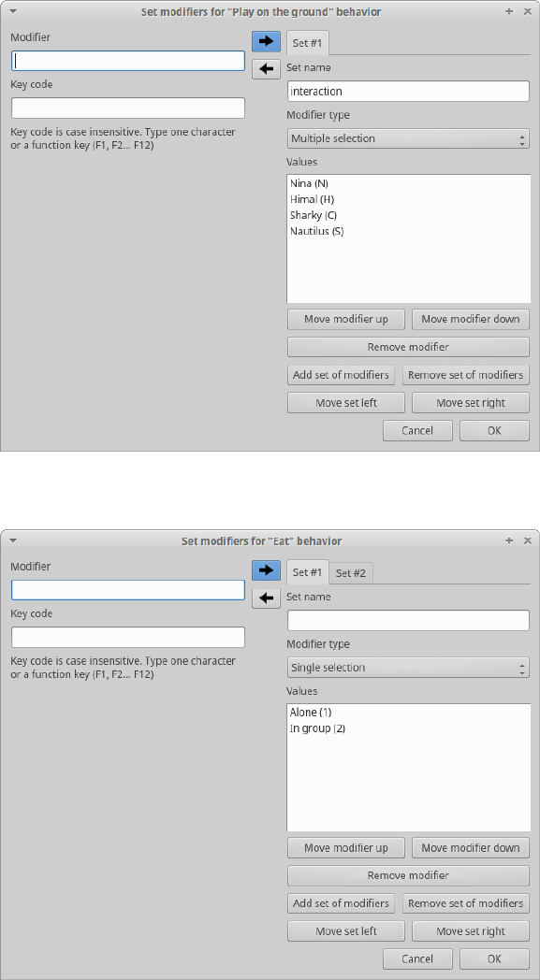The width and height of the screenshot is (540, 980).
Task: Click Remove set of modifiers in Play on the ground dialog
Action: pyautogui.click(x=465, y=375)
